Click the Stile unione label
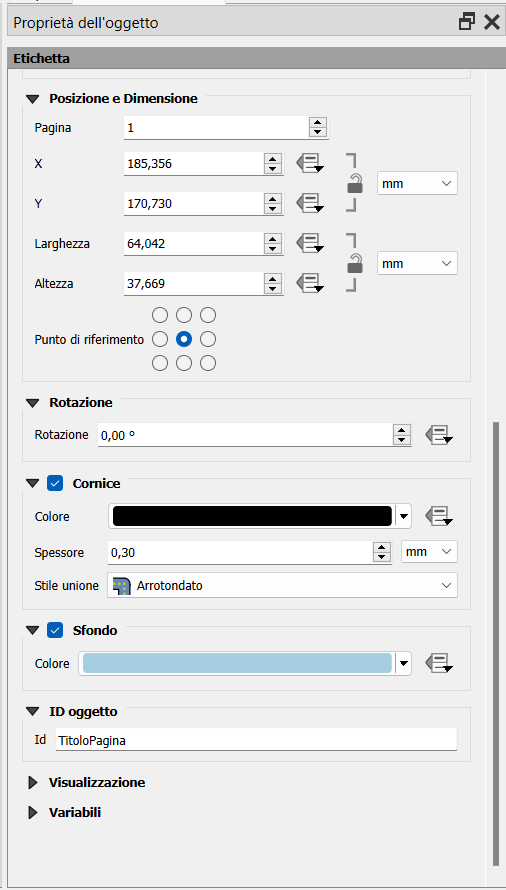 [x=66, y=585]
